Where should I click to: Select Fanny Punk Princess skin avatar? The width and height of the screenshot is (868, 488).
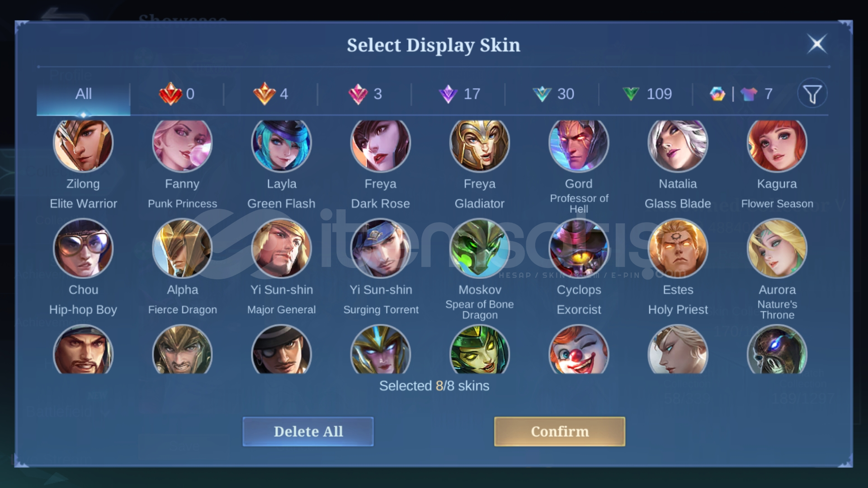pos(182,144)
